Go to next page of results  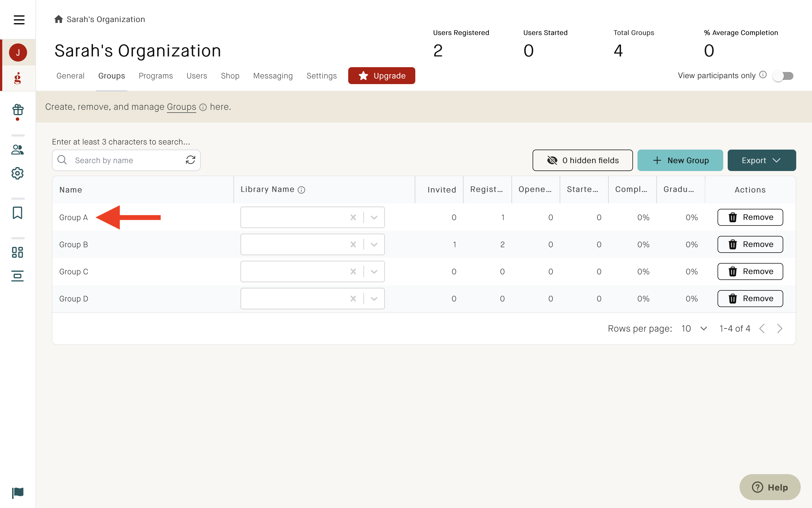pos(780,328)
